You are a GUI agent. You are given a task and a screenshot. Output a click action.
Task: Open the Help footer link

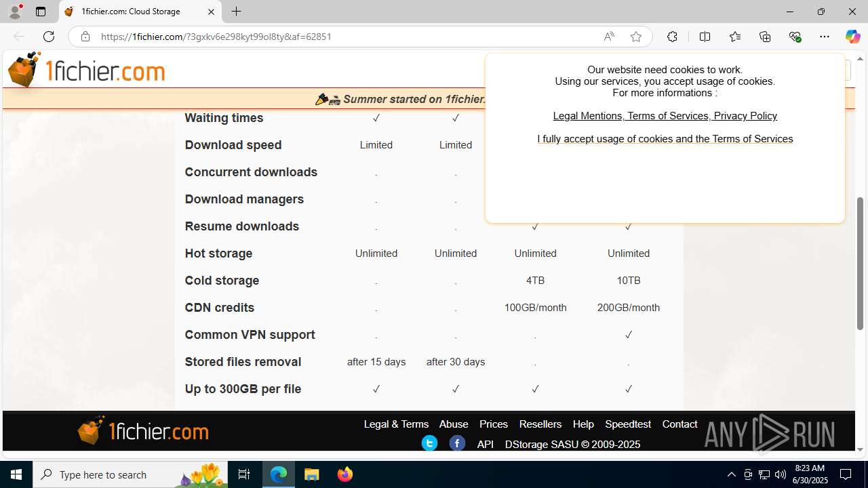[x=583, y=424]
